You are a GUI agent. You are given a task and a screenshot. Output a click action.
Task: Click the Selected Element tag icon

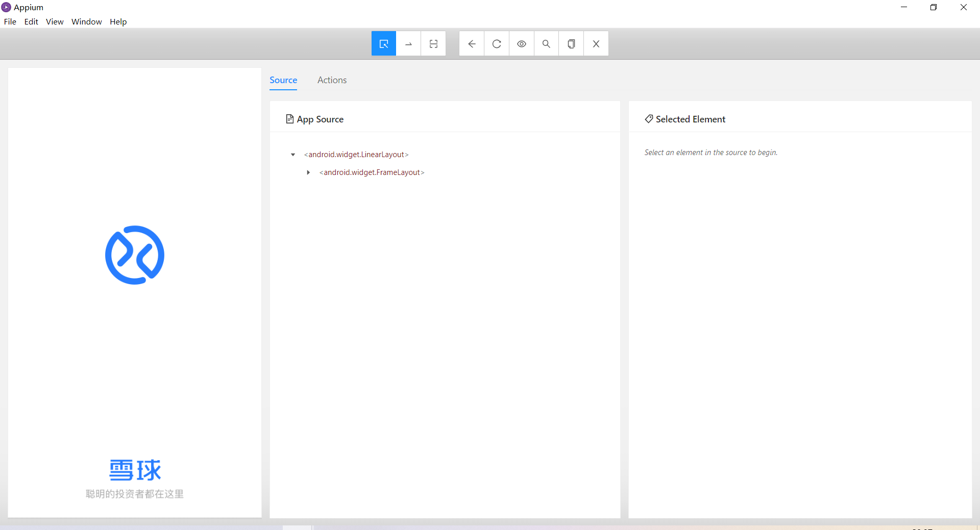click(649, 119)
